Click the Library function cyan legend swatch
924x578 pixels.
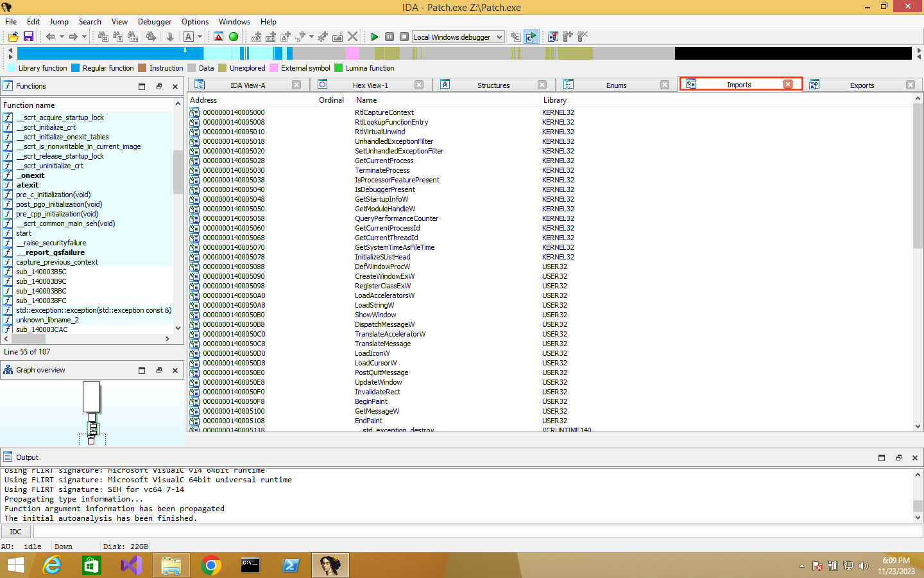pyautogui.click(x=11, y=67)
